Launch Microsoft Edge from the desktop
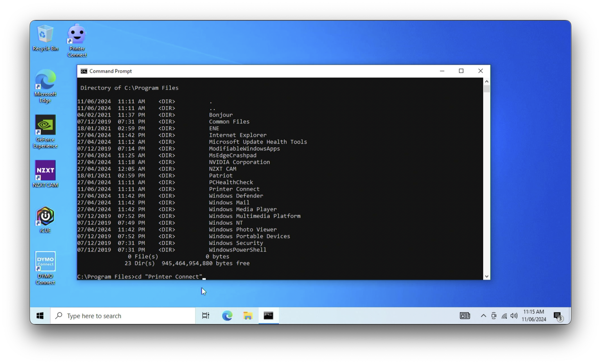Image resolution: width=601 pixels, height=364 pixels. (45, 80)
